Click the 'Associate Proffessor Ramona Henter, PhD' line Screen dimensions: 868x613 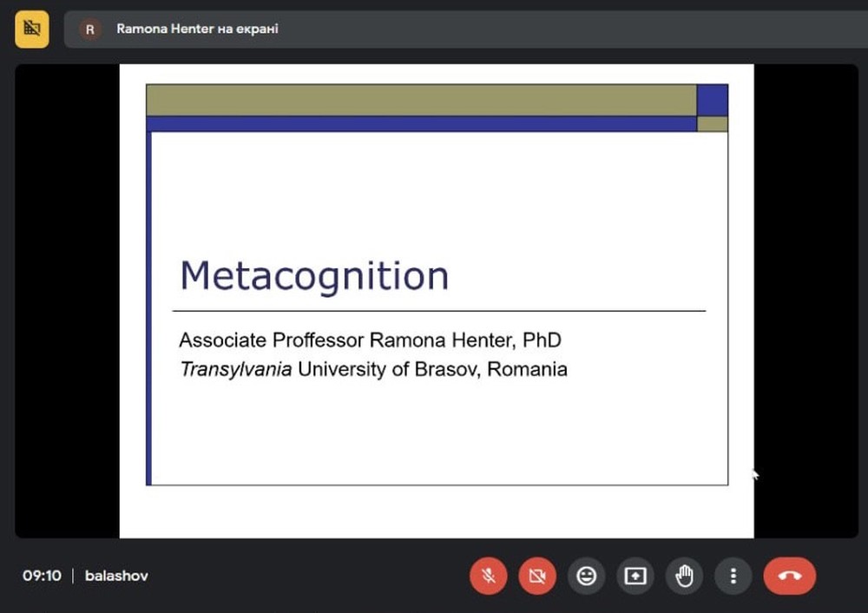(370, 339)
